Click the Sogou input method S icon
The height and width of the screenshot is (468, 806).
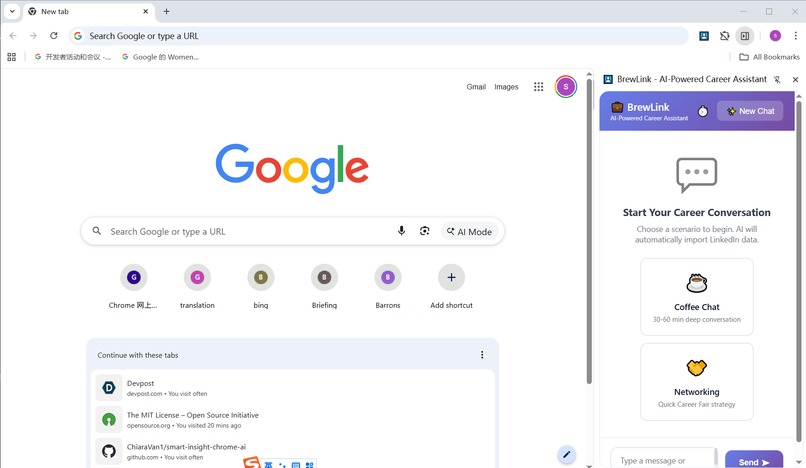(x=252, y=462)
